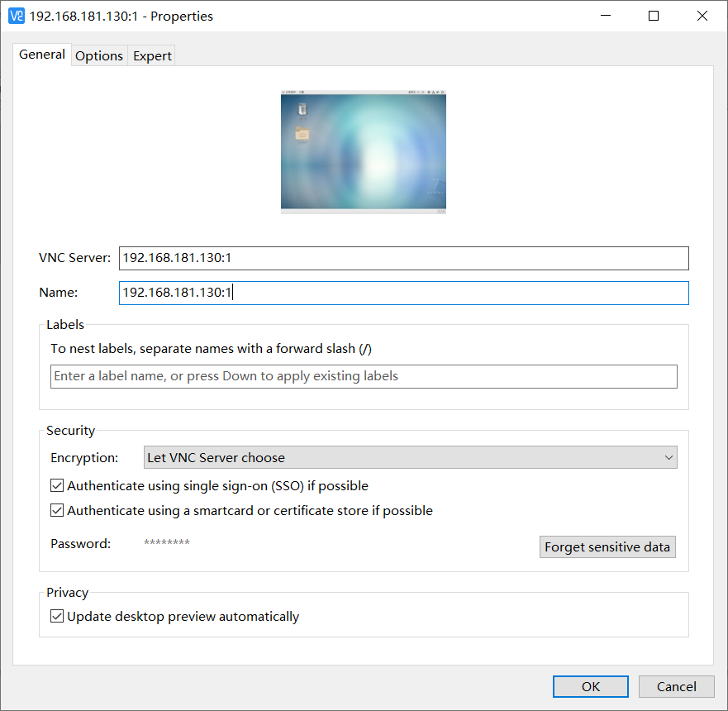Click the masked Password value
This screenshot has width=728, height=711.
pos(167,543)
